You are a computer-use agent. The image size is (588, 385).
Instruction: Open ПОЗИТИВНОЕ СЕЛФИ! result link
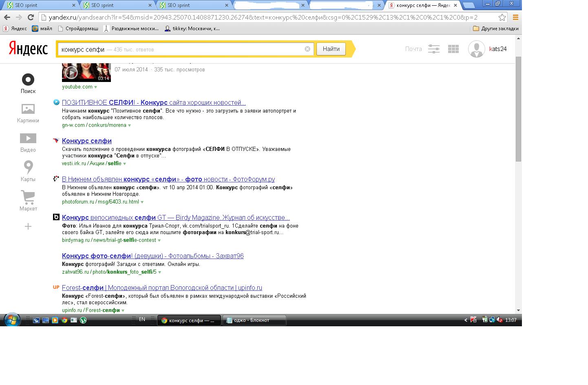[154, 102]
